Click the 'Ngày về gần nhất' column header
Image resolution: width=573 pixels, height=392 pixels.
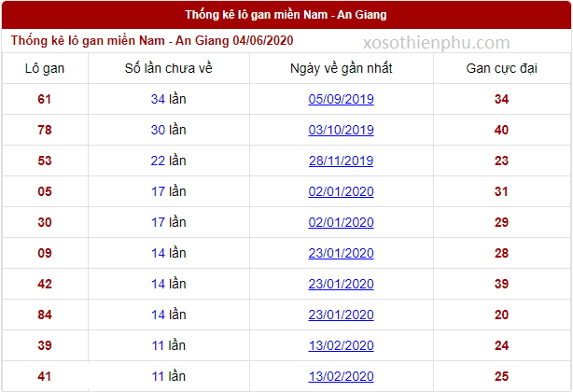click(341, 68)
